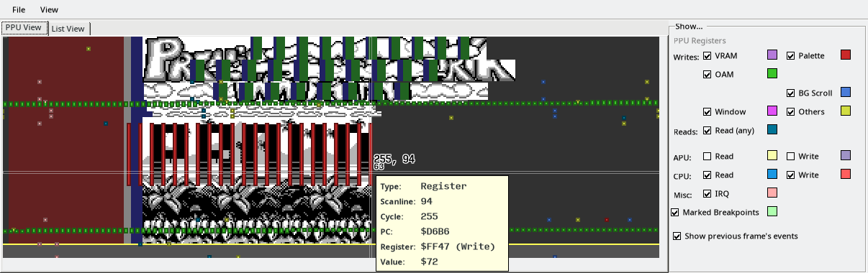Toggle the IRQ checkbox
The width and height of the screenshot is (868, 273).
coord(707,193)
